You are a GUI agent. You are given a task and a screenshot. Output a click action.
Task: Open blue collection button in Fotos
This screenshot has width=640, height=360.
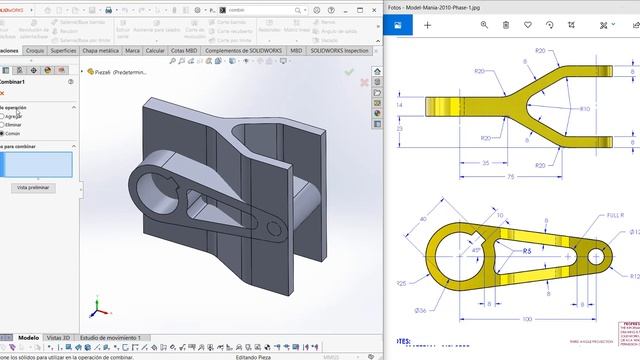pos(398,25)
